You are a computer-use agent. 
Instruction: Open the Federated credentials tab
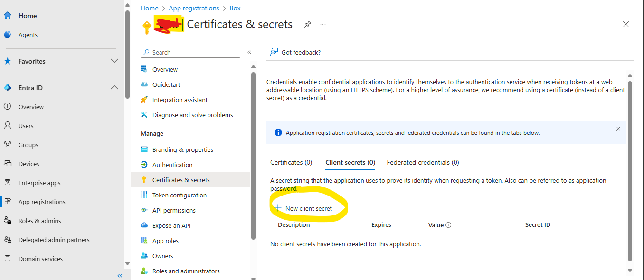tap(422, 162)
